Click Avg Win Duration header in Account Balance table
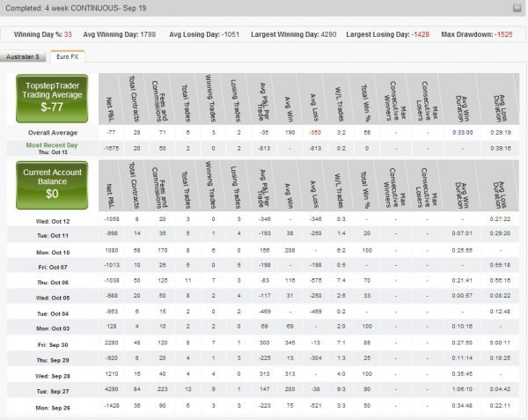The height and width of the screenshot is (420, 528). click(x=462, y=195)
